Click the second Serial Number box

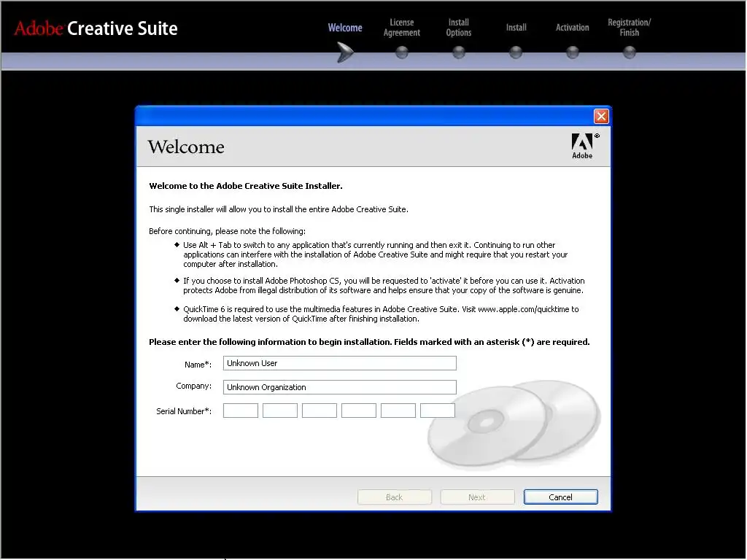280,411
